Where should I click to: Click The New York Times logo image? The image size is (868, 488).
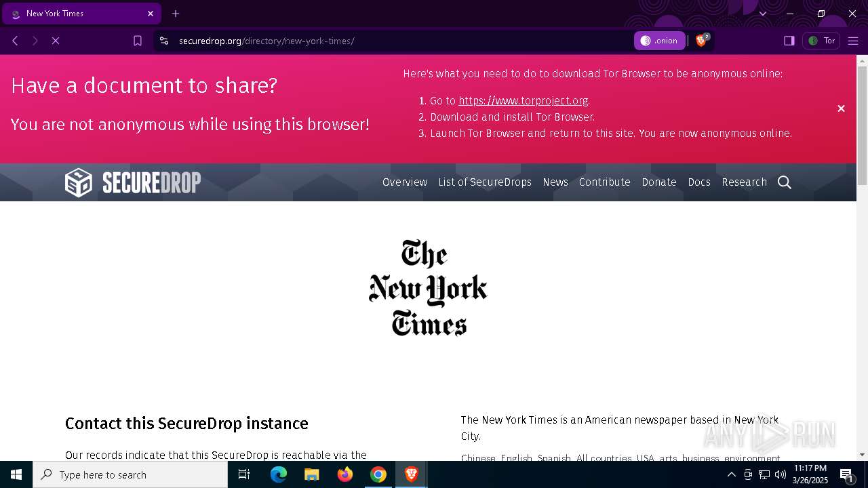pyautogui.click(x=428, y=287)
